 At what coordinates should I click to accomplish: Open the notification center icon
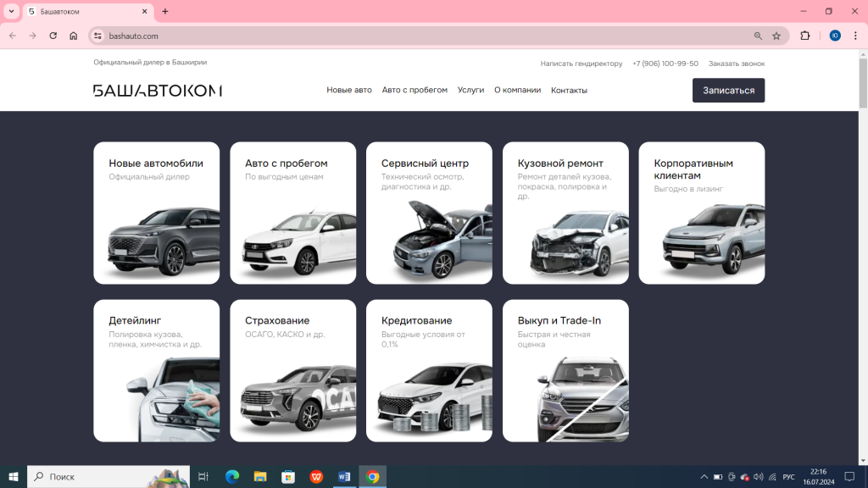[x=849, y=476]
